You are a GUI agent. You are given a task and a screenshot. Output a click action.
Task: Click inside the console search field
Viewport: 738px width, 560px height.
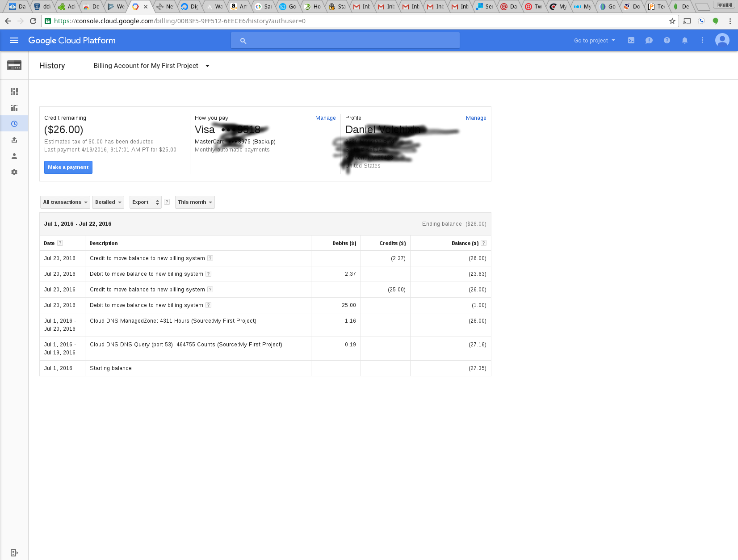point(345,40)
